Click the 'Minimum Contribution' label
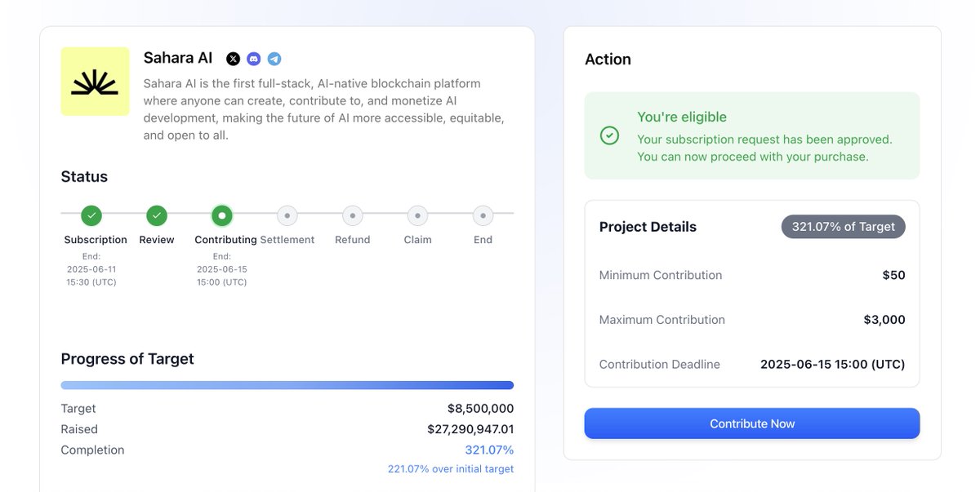This screenshot has width=980, height=492. point(661,275)
